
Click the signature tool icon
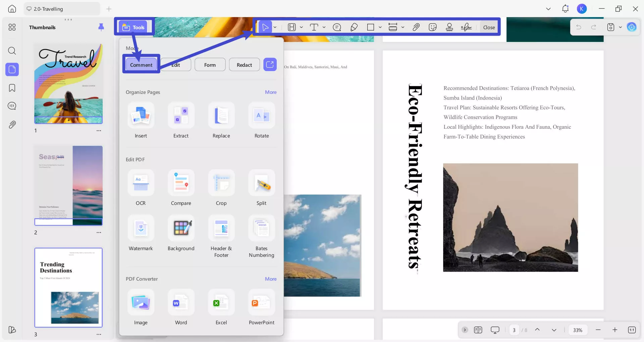pyautogui.click(x=466, y=27)
